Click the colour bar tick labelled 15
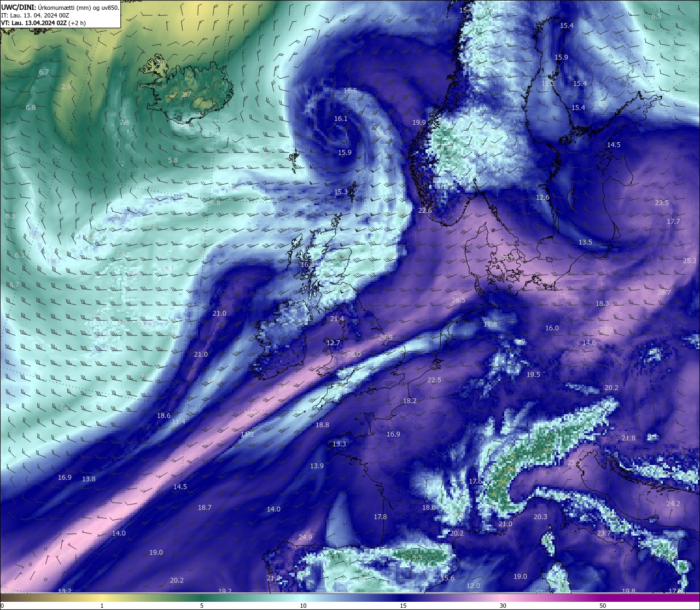Screen dimensions: 700x610 point(402,606)
